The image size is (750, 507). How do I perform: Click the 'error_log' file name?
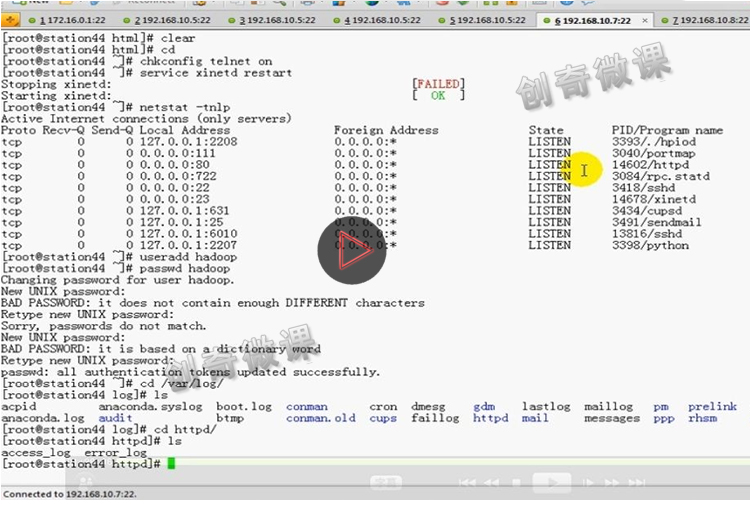click(115, 452)
